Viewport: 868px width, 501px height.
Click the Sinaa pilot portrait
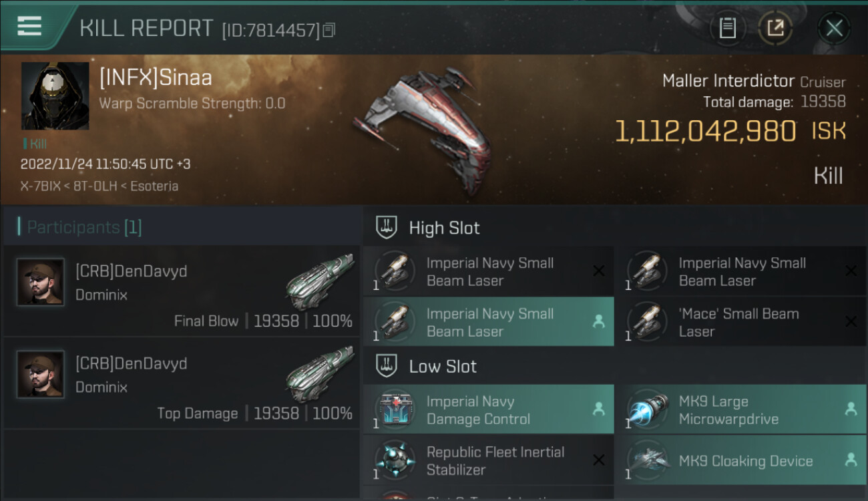coord(55,96)
